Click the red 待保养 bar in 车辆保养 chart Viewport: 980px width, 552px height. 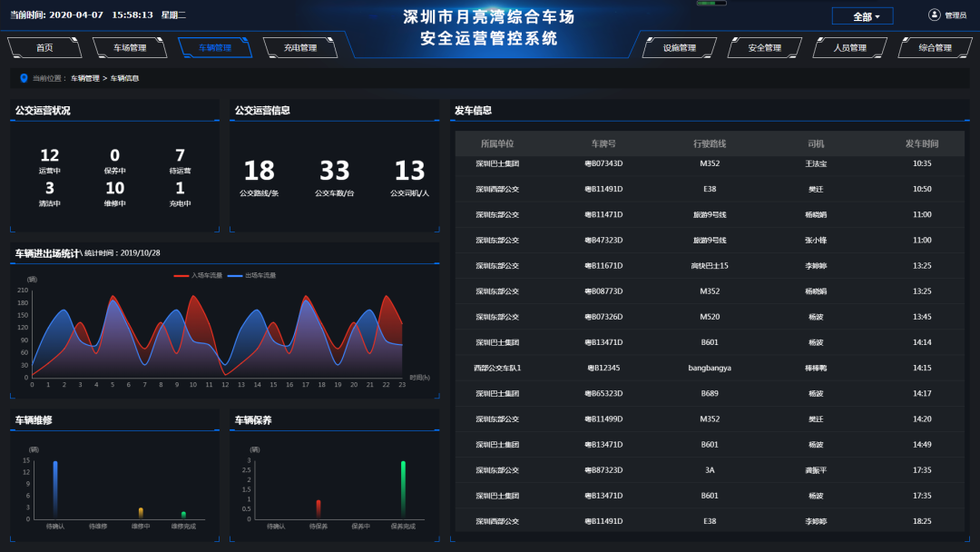tap(318, 508)
